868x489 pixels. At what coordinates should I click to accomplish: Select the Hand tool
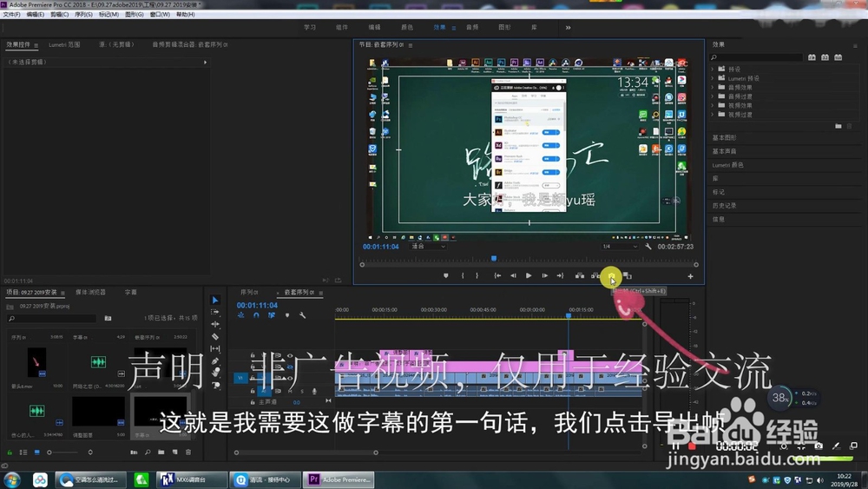(x=215, y=373)
